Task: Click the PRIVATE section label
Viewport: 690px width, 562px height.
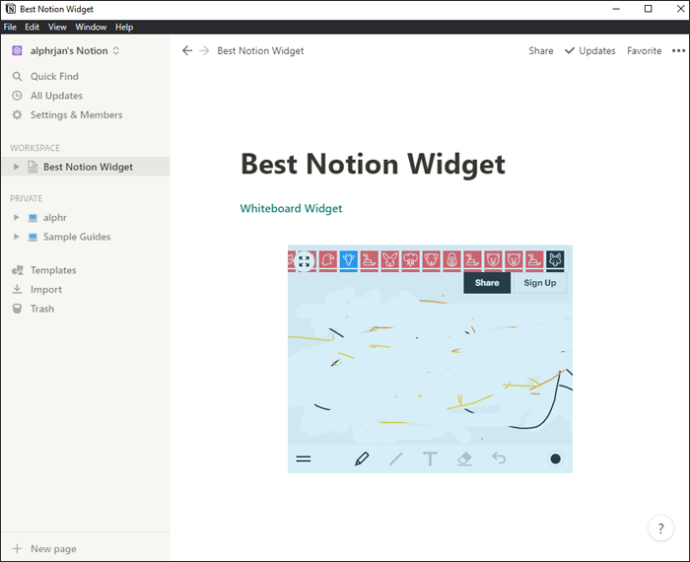Action: (26, 198)
